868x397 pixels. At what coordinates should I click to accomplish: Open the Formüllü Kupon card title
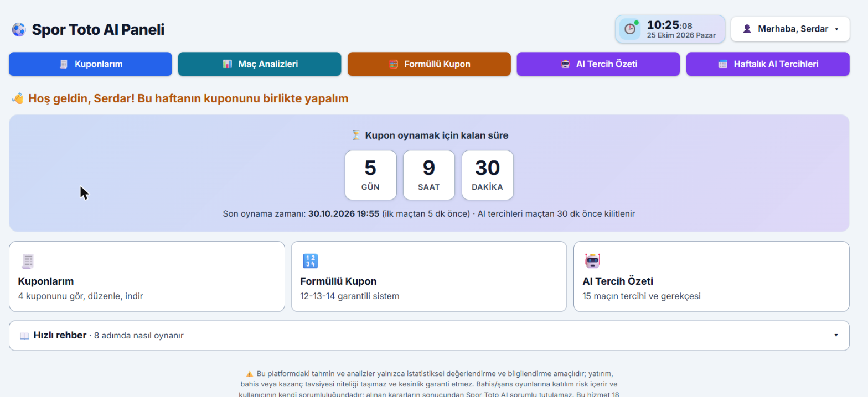pyautogui.click(x=338, y=281)
